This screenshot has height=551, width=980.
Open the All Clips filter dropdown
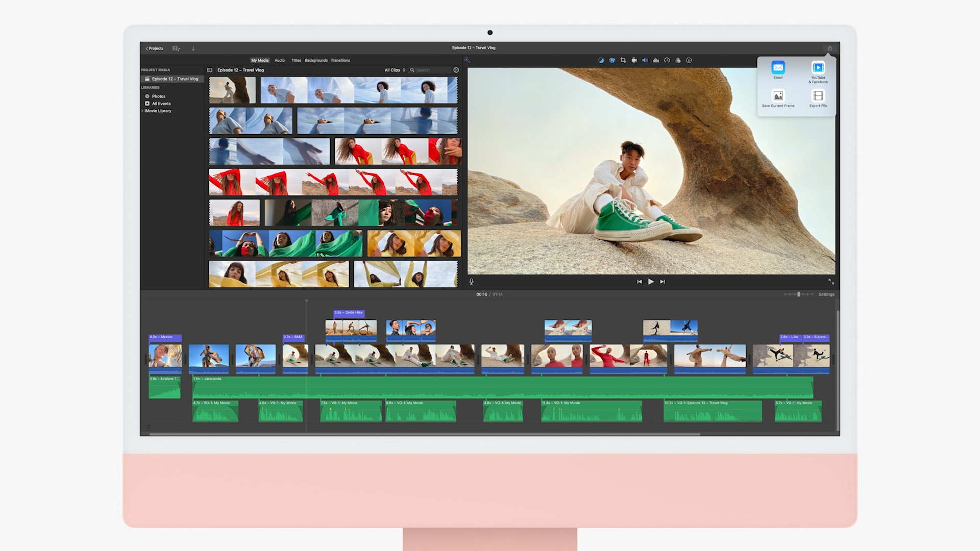[x=395, y=70]
